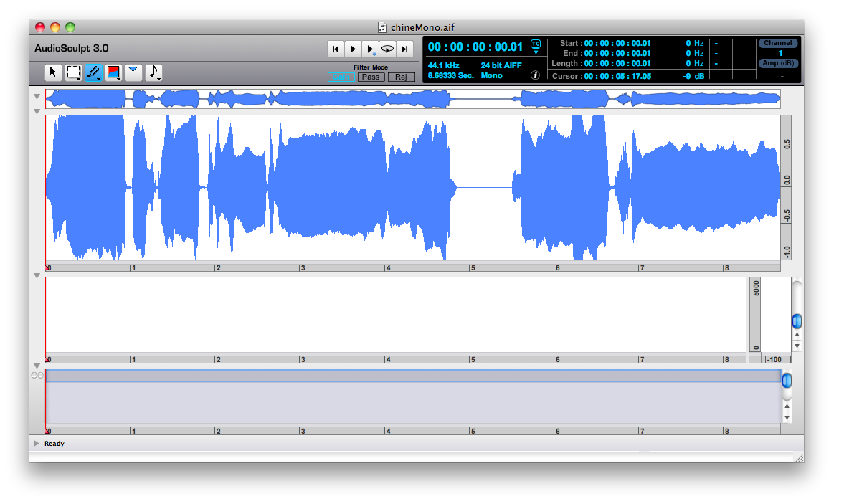
Task: Click the treatment track up arrow
Action: click(787, 406)
